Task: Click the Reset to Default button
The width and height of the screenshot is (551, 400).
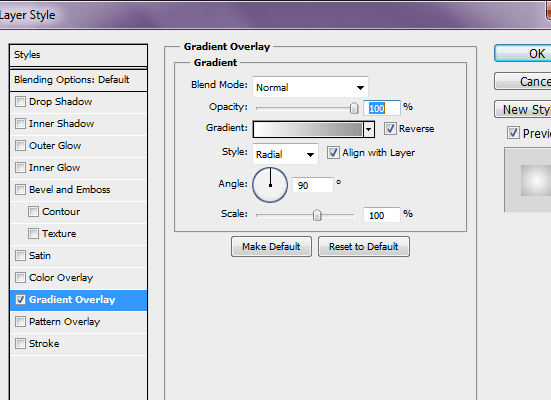Action: [x=364, y=246]
